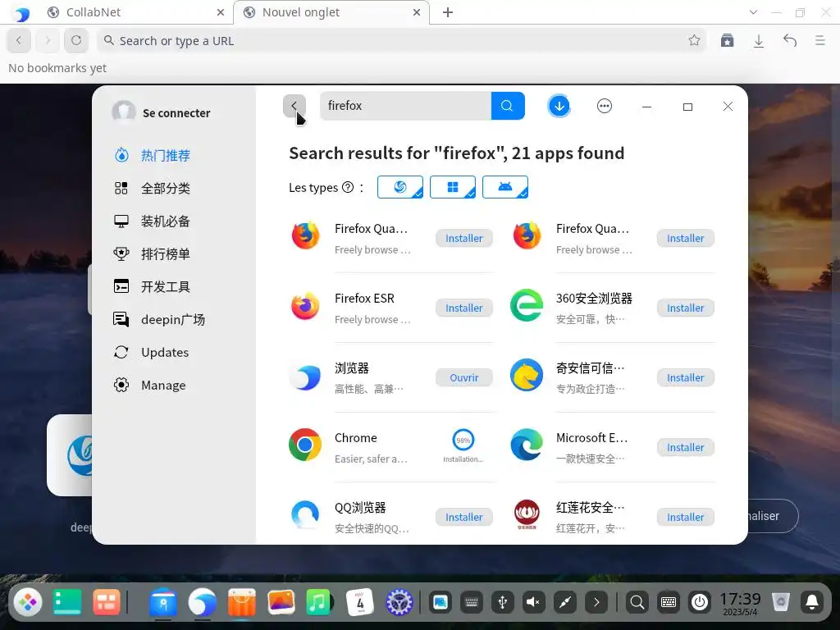Click the help icon next to Les types

click(348, 188)
